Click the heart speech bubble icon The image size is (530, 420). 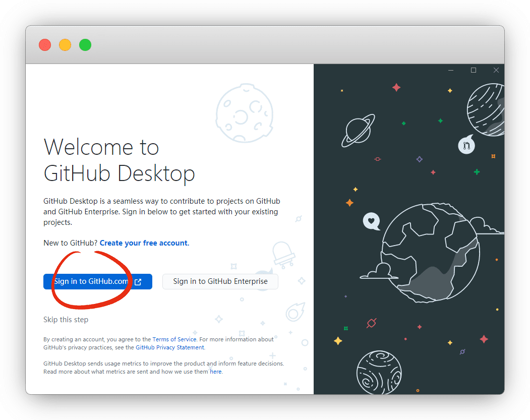371,221
